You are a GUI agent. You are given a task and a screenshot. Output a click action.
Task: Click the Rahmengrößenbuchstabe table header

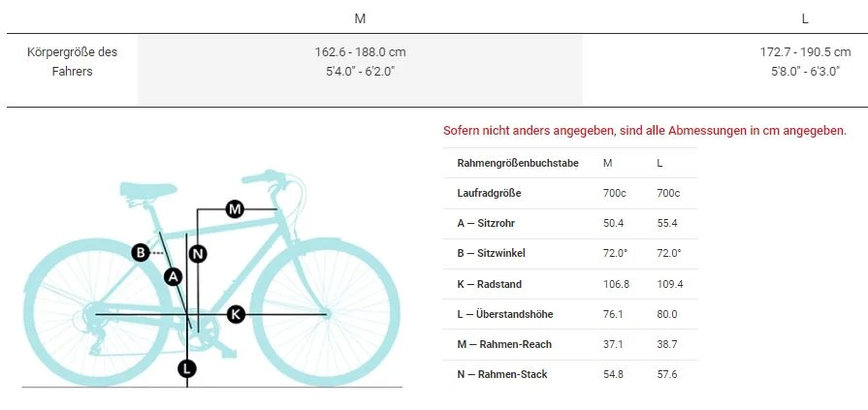coord(517,163)
